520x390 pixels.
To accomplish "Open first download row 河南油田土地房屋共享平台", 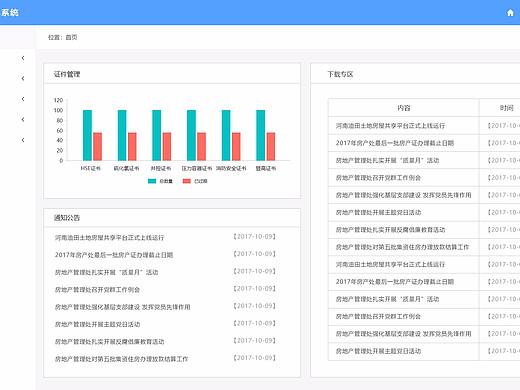I will [x=390, y=126].
